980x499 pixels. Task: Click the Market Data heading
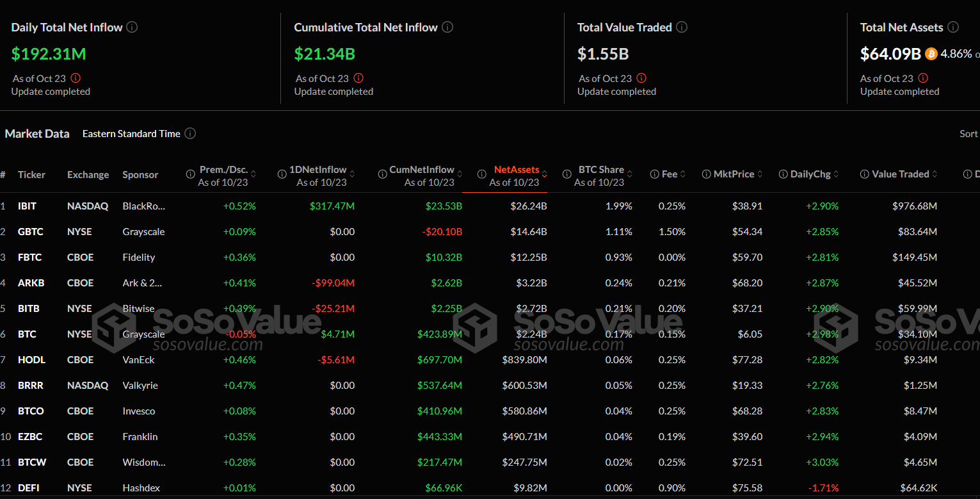[x=37, y=134]
